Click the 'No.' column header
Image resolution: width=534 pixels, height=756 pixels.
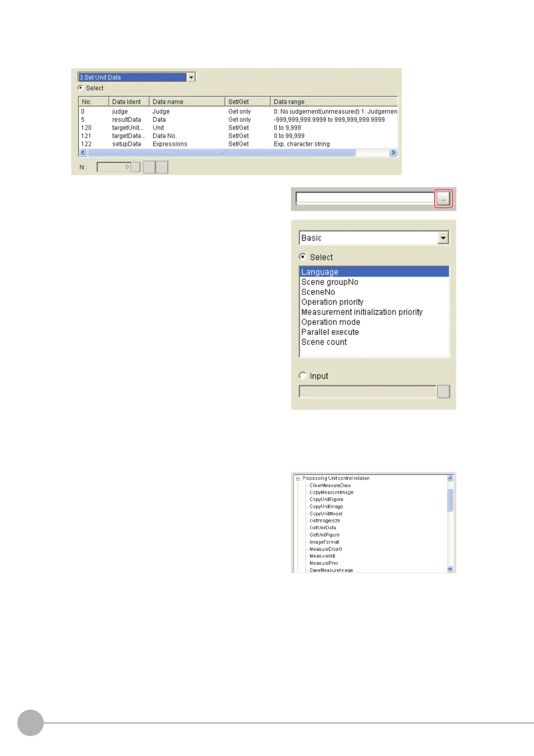pos(94,102)
